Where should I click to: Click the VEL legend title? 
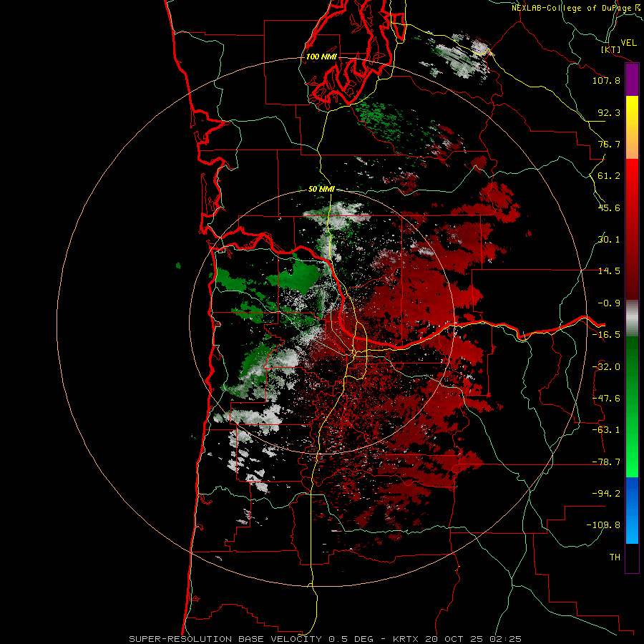click(x=628, y=43)
